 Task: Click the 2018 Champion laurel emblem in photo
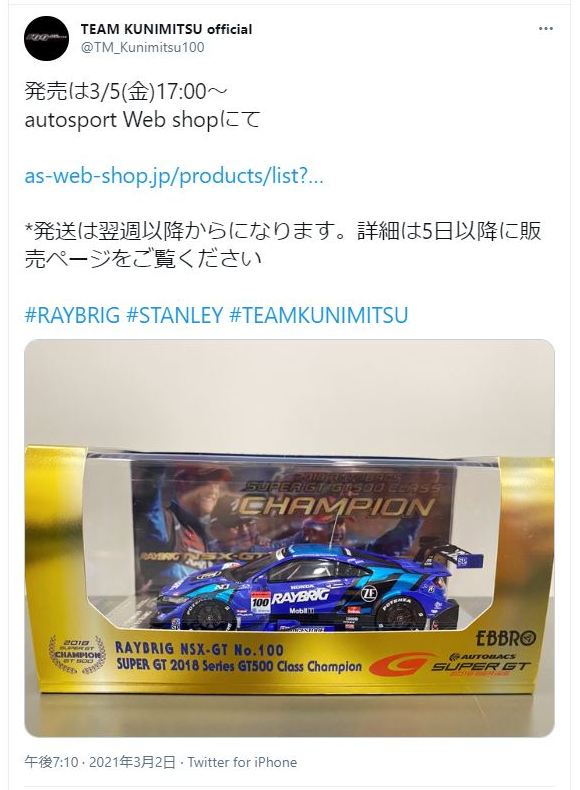click(x=77, y=654)
